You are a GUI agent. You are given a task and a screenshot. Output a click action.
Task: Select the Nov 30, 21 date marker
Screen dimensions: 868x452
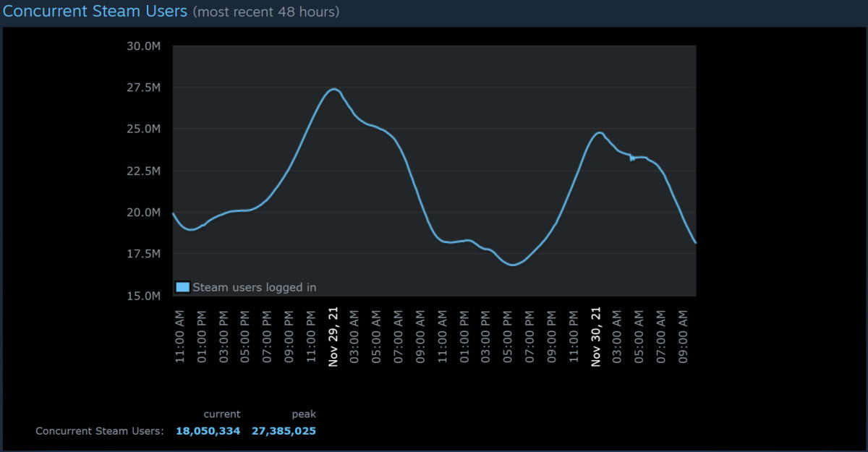[x=596, y=336]
